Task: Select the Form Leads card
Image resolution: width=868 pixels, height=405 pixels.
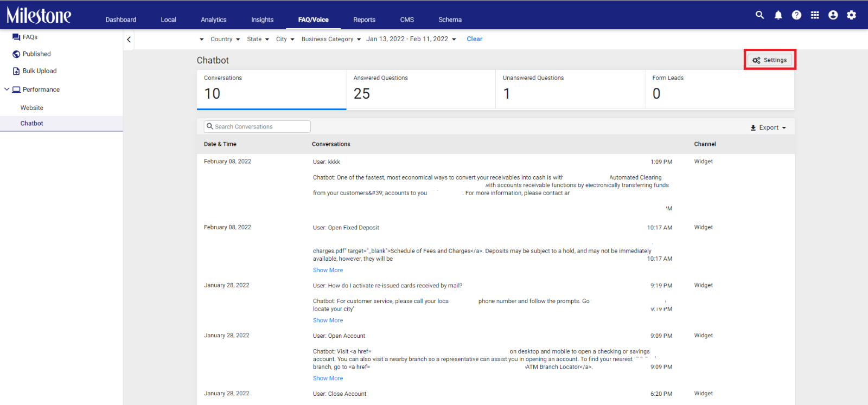Action: (720, 89)
